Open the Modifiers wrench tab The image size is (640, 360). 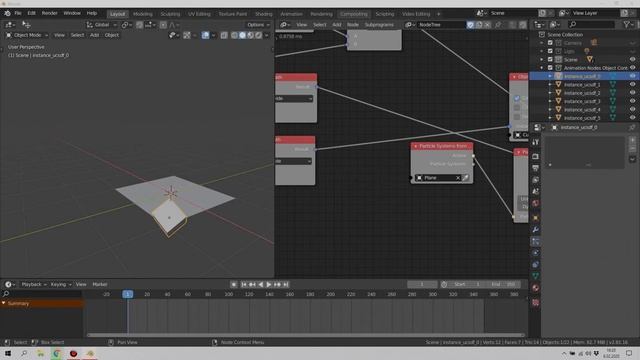click(x=536, y=230)
